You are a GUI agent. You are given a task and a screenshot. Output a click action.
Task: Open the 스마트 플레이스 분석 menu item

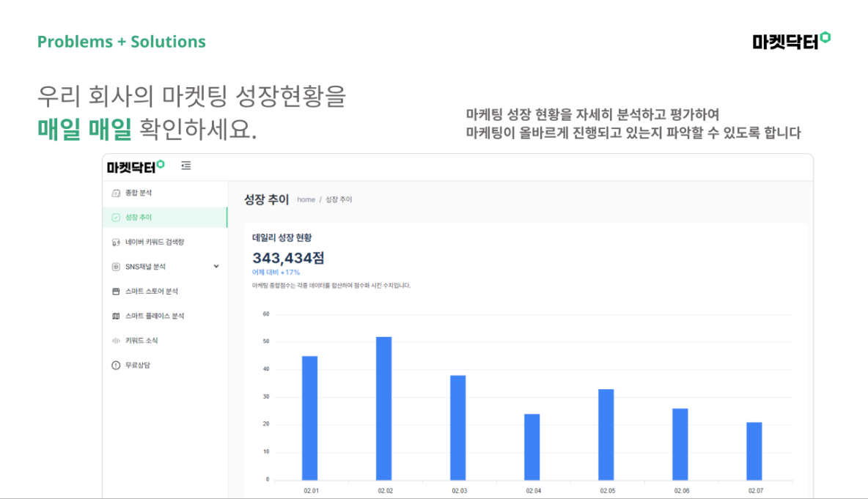pos(165,316)
